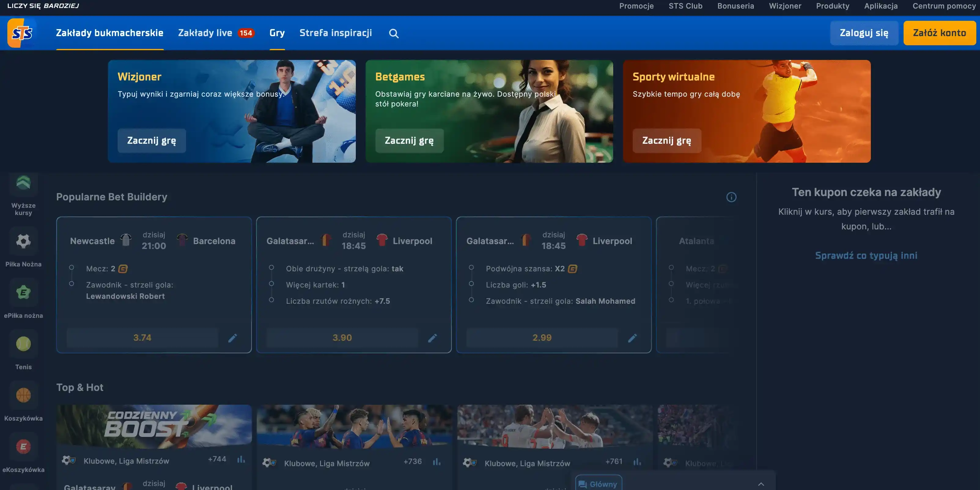Screen dimensions: 980x490
Task: Start Wizjoner game via Zacznij grę
Action: click(x=151, y=141)
